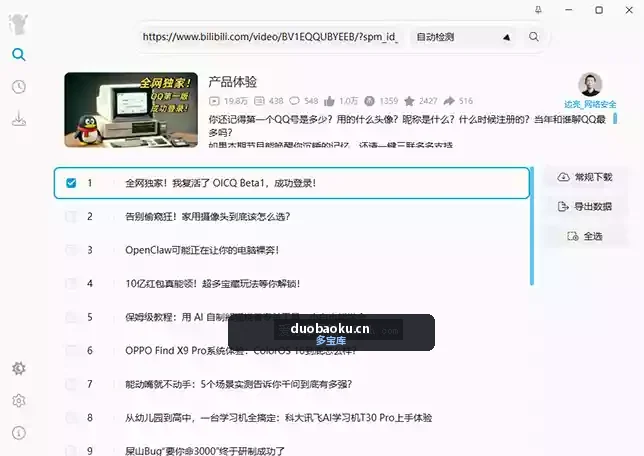Select row 能动嘴就不动手：5个场景实测
This screenshot has height=456, width=644.
(x=292, y=384)
